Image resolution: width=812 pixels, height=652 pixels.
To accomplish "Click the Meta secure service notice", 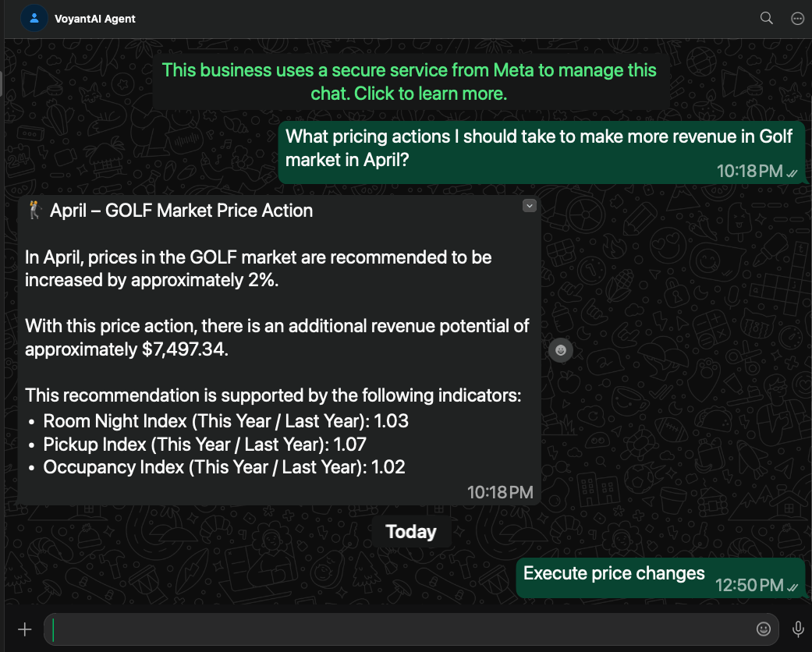I will click(x=410, y=82).
